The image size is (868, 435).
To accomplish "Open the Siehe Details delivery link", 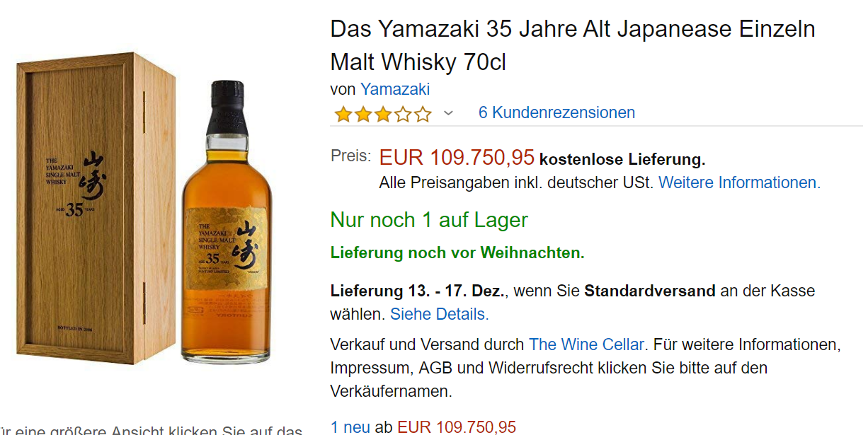I will coord(439,314).
